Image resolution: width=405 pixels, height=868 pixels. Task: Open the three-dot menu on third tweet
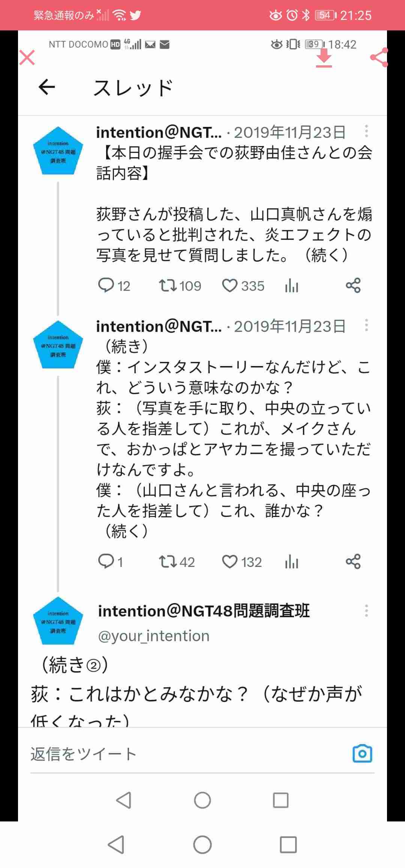[366, 611]
